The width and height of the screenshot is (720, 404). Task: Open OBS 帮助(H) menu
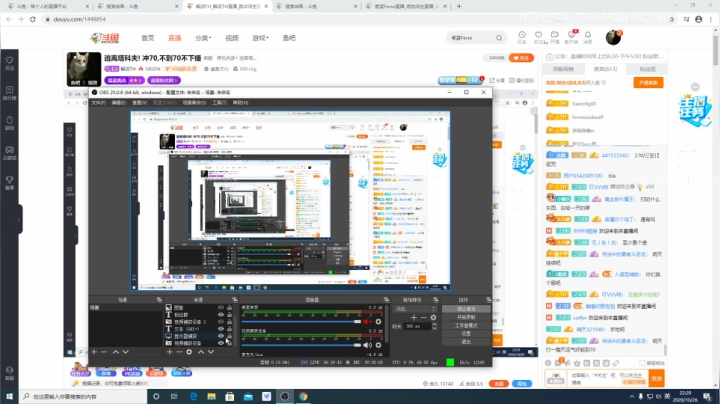pyautogui.click(x=240, y=102)
